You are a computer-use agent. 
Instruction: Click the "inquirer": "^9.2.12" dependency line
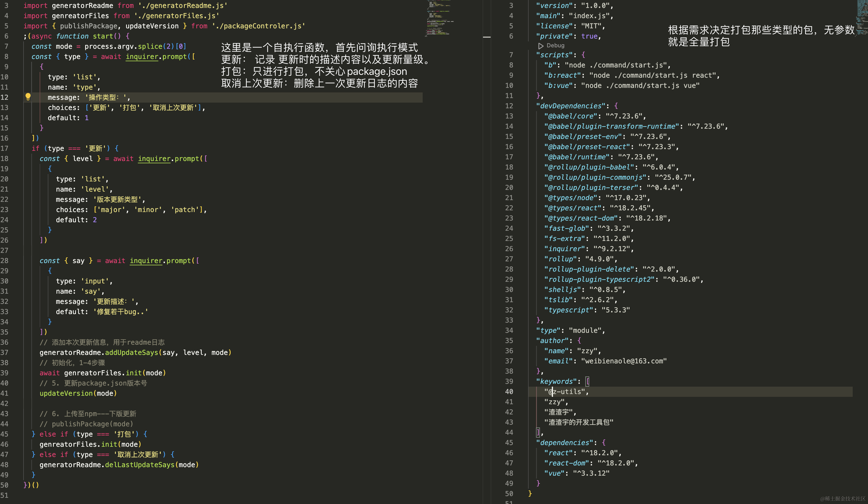pos(589,249)
